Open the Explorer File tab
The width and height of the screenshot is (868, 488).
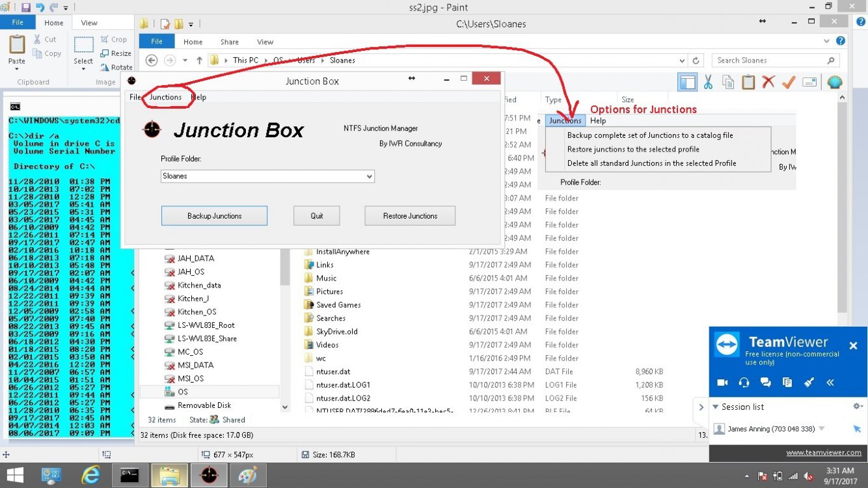click(157, 42)
